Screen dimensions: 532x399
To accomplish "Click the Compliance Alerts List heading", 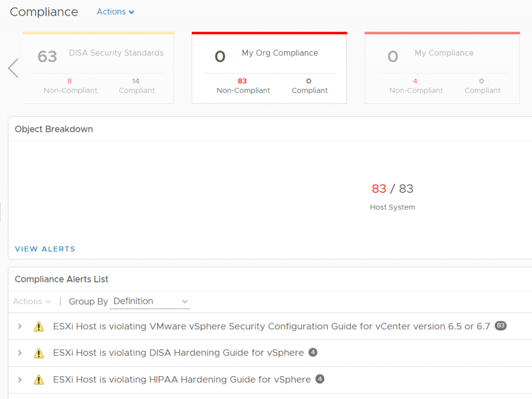I will 61,279.
